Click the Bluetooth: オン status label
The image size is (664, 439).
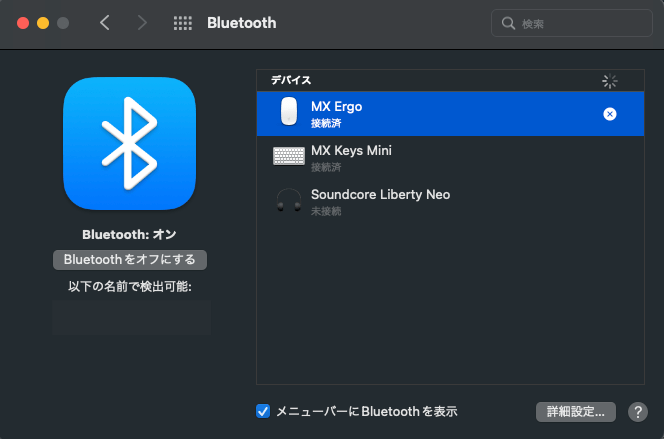pos(129,235)
